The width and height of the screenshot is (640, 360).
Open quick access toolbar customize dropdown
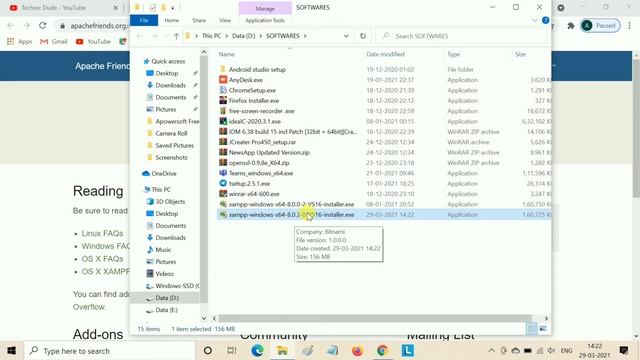pos(173,8)
